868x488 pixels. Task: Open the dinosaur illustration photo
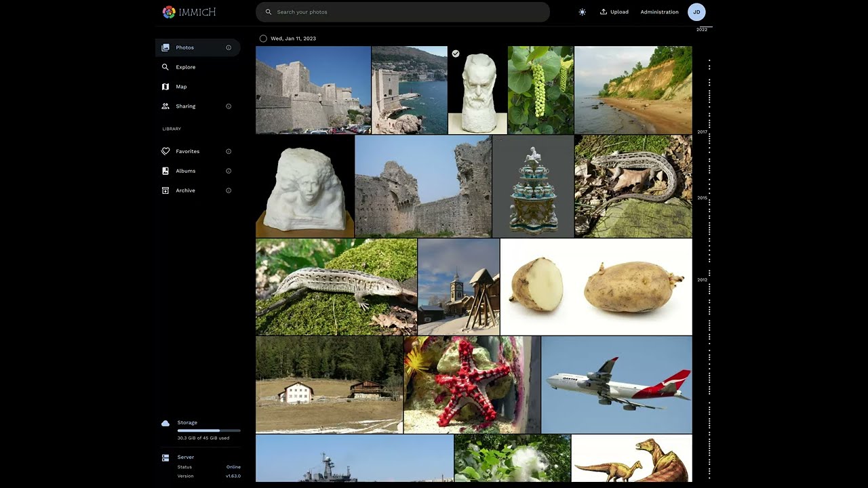(631, 458)
